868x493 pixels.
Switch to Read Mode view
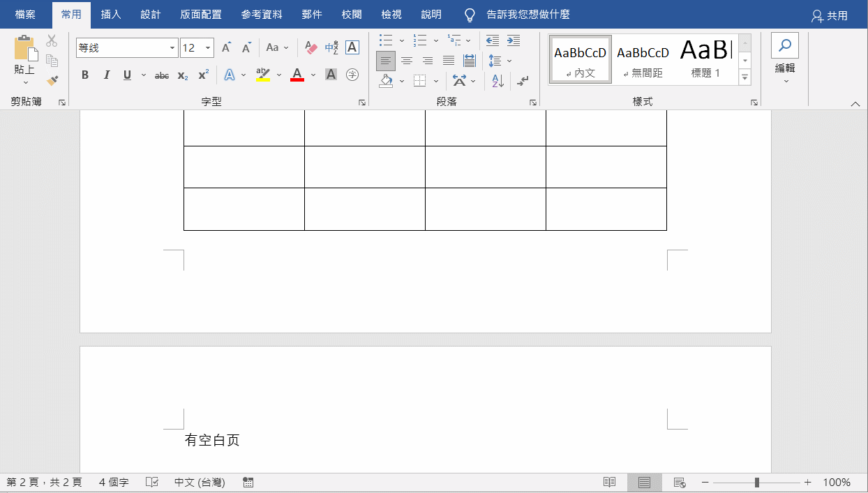(609, 483)
